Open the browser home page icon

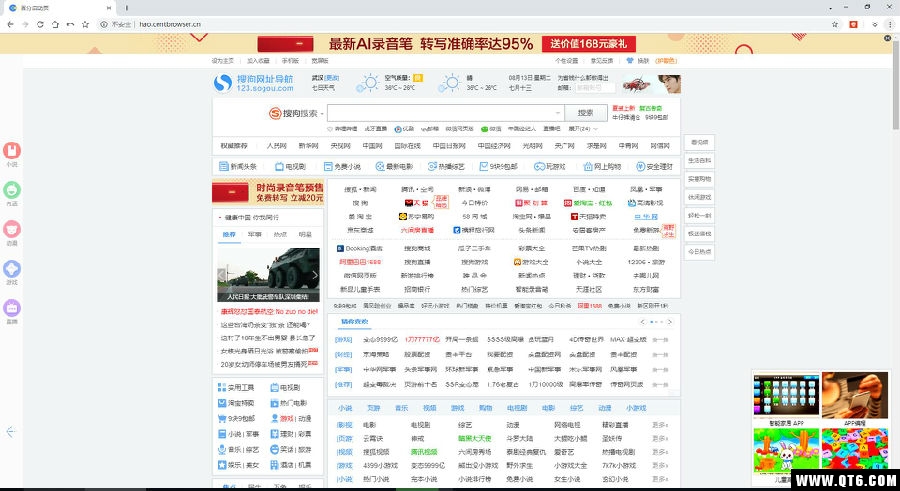[55, 25]
